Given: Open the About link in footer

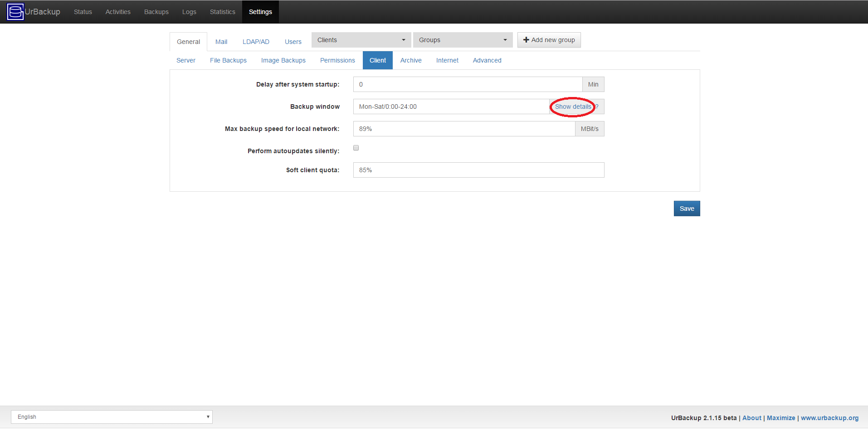Looking at the screenshot, I should pyautogui.click(x=751, y=418).
